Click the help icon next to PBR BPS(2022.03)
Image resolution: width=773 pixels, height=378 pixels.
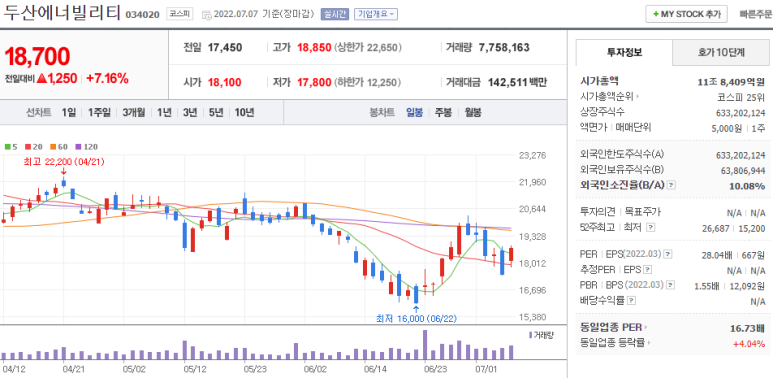click(x=670, y=285)
